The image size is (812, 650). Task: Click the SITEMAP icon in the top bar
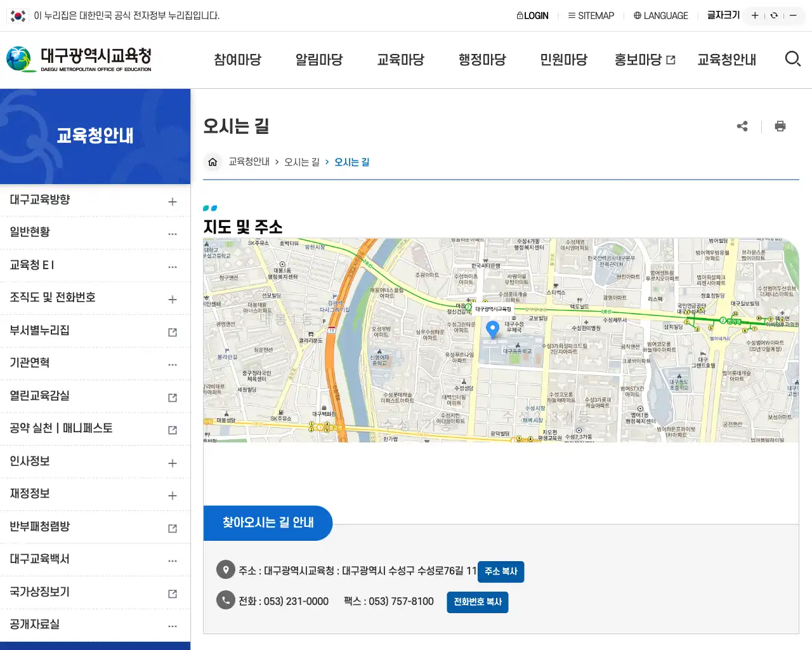572,15
